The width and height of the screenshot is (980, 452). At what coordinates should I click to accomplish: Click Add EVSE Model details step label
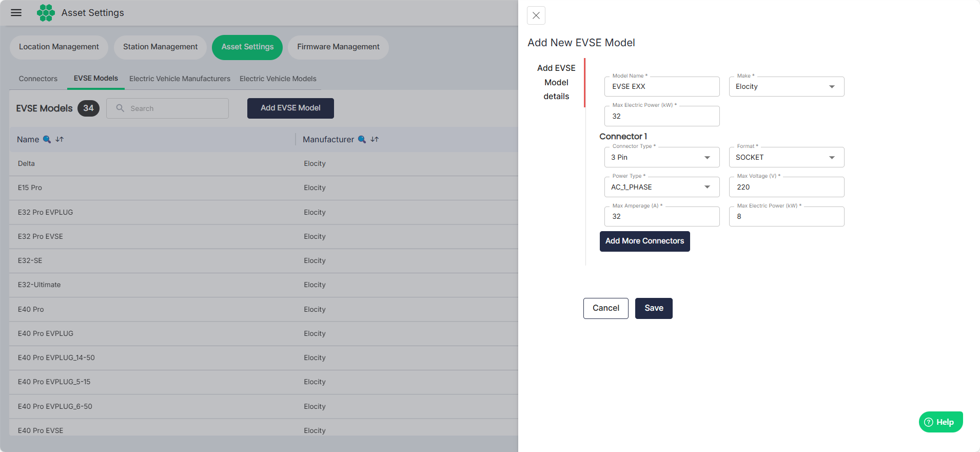point(556,82)
